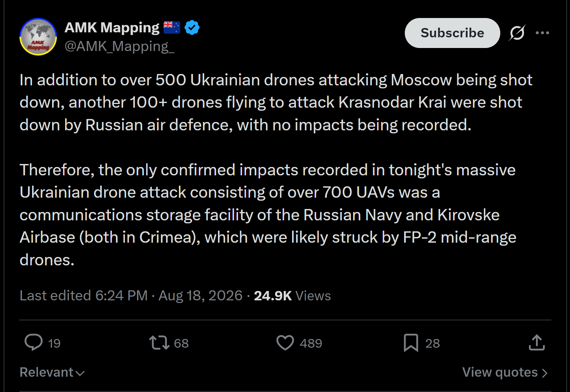Click the reply speech bubble icon
Screen dimensions: 570x392
(34, 343)
